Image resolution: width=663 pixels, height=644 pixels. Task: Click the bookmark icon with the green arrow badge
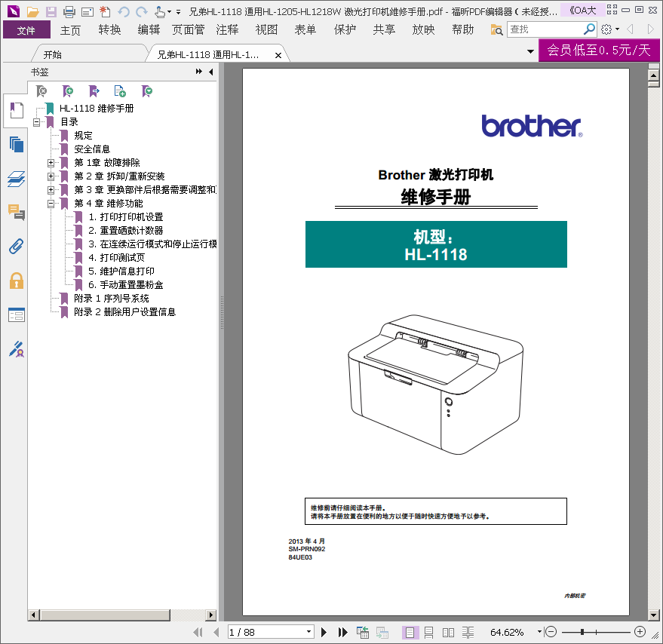click(147, 91)
